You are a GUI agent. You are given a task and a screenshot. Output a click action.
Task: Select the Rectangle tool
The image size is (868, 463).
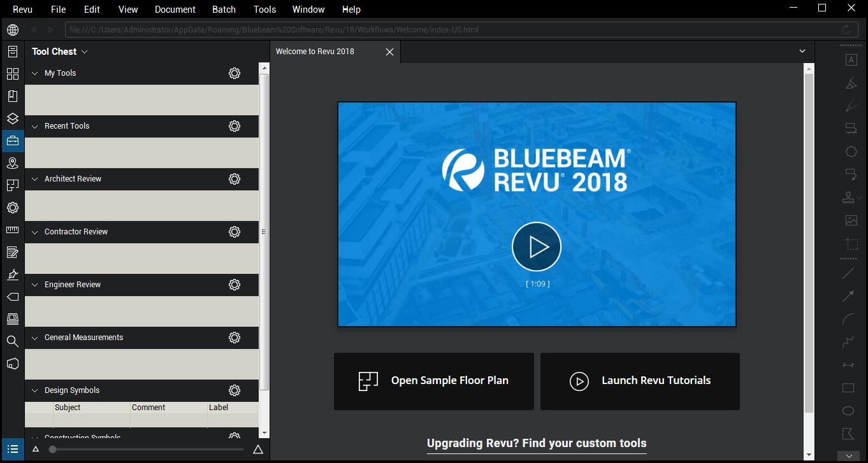848,388
